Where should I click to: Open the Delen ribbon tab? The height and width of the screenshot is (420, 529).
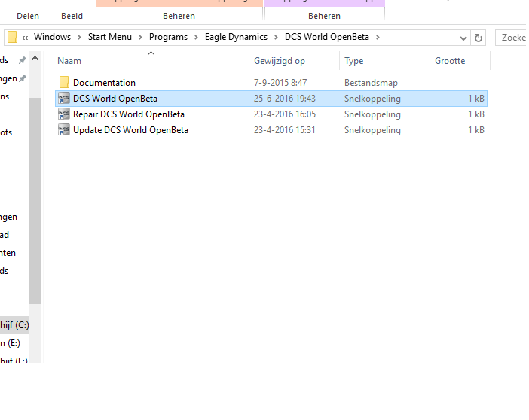28,16
